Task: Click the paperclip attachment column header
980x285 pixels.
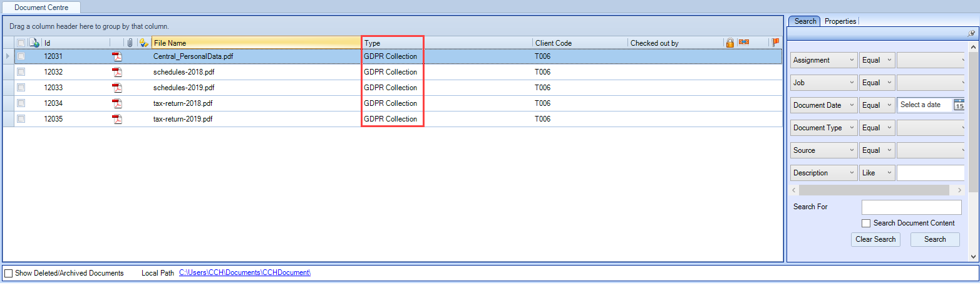Action: (x=130, y=43)
